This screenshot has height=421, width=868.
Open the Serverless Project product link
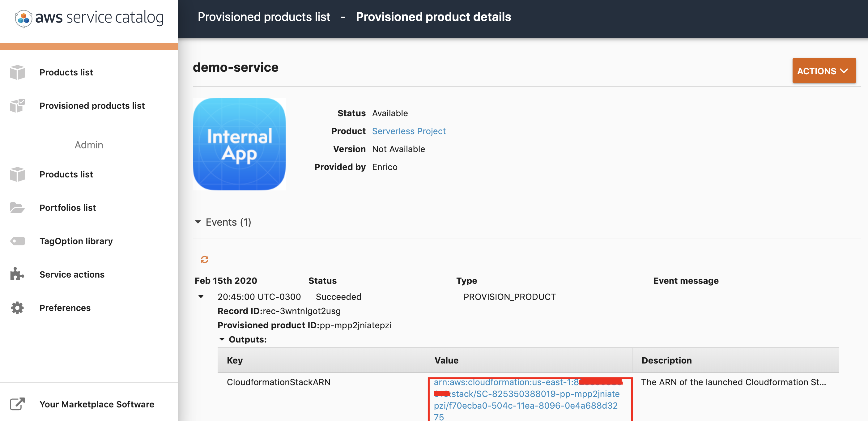click(409, 131)
